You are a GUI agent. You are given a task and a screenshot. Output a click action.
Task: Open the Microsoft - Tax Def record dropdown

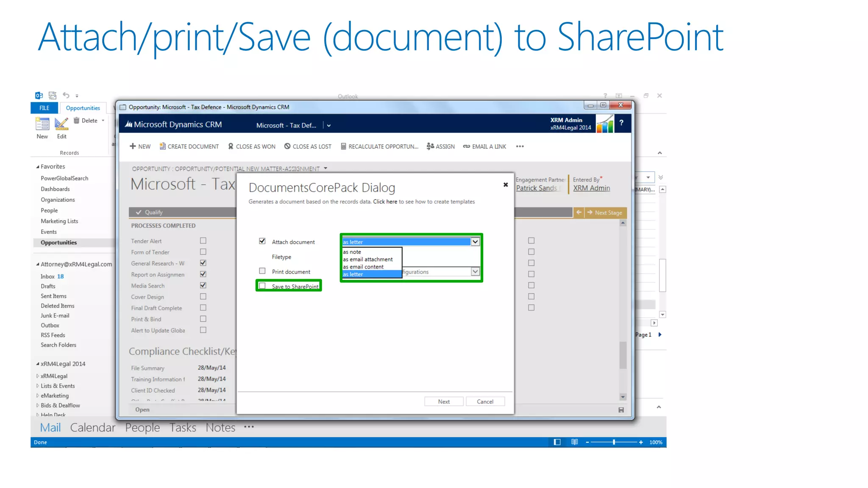tap(329, 125)
